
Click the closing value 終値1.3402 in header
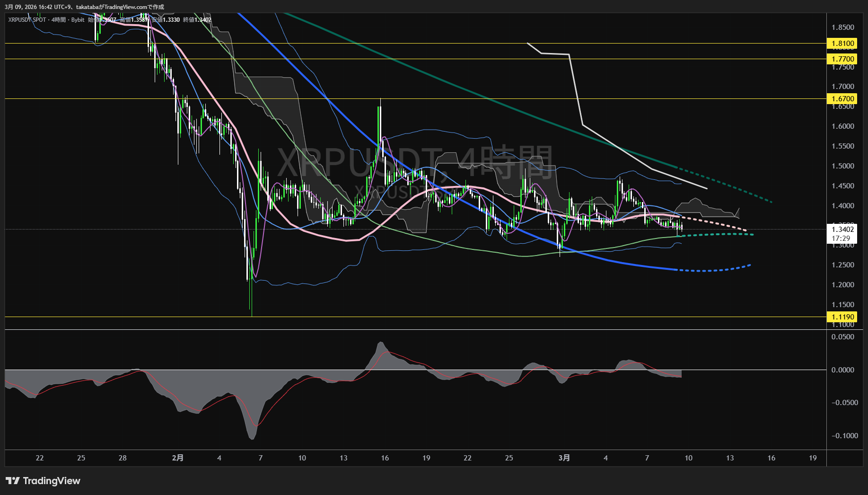tap(197, 20)
